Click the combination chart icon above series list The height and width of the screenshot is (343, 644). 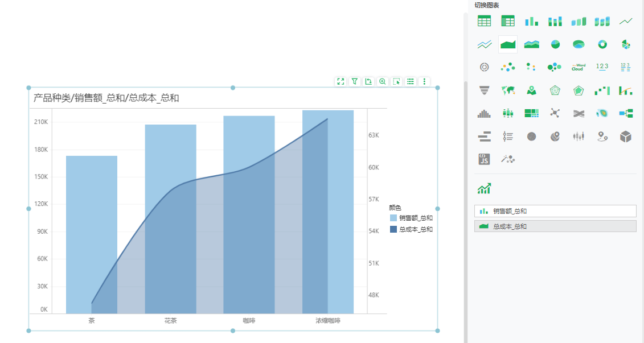click(485, 189)
